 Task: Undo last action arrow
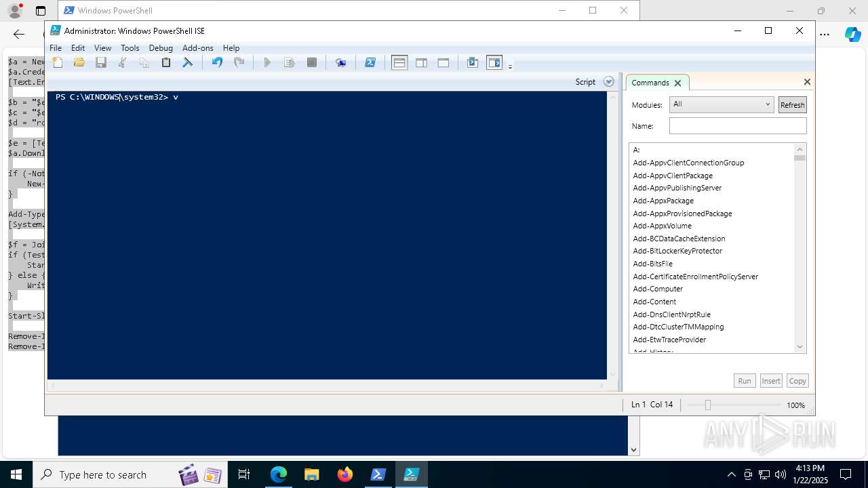(217, 62)
